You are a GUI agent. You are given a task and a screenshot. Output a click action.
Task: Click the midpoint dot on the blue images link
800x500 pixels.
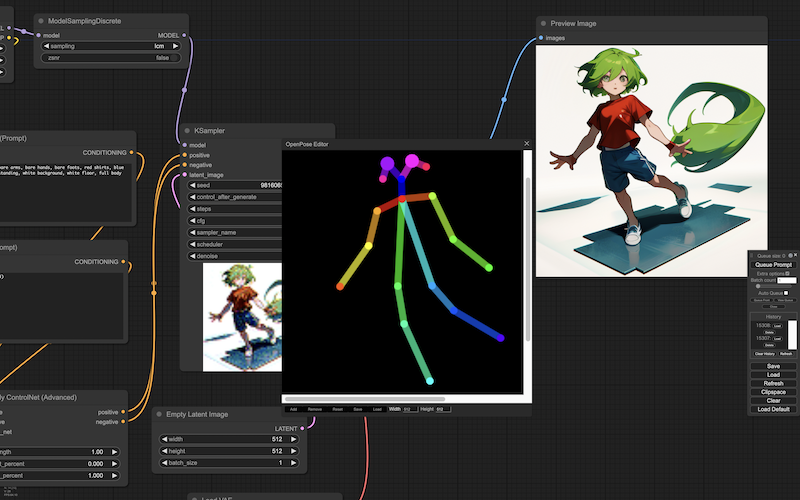[x=504, y=100]
